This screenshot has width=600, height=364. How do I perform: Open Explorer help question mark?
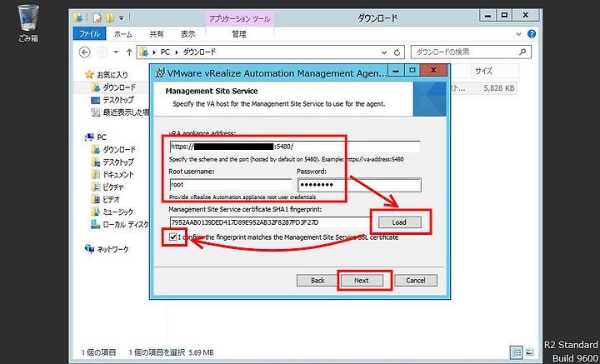pos(532,34)
